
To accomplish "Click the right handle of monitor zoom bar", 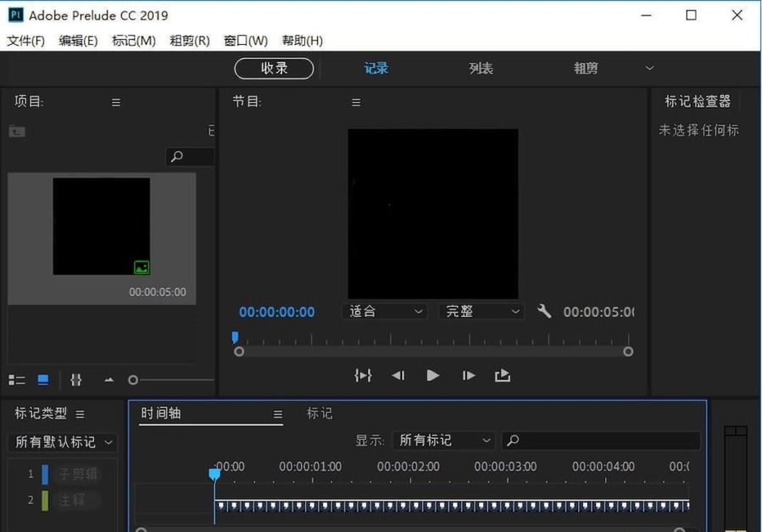I will 628,352.
